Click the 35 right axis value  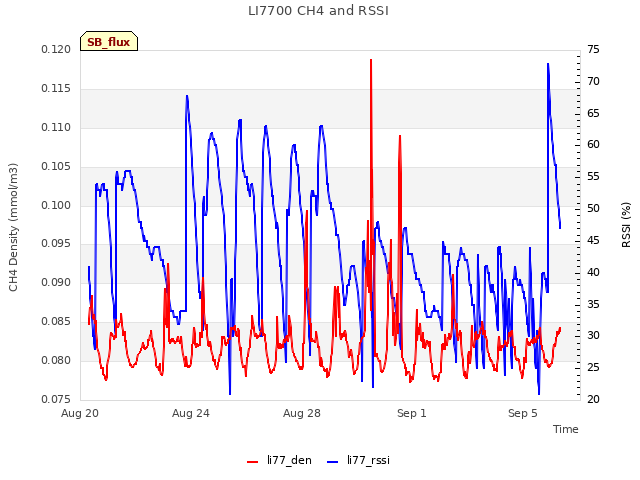593,304
